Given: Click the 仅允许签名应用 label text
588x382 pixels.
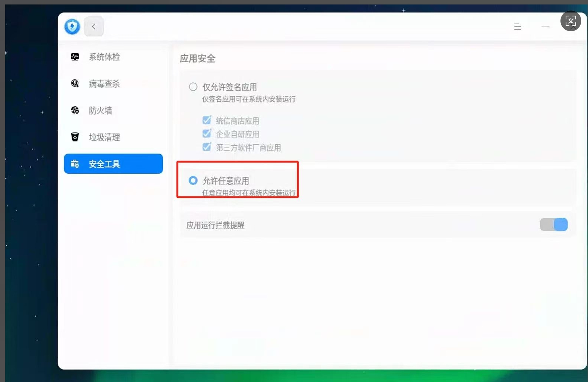Looking at the screenshot, I should [x=230, y=87].
